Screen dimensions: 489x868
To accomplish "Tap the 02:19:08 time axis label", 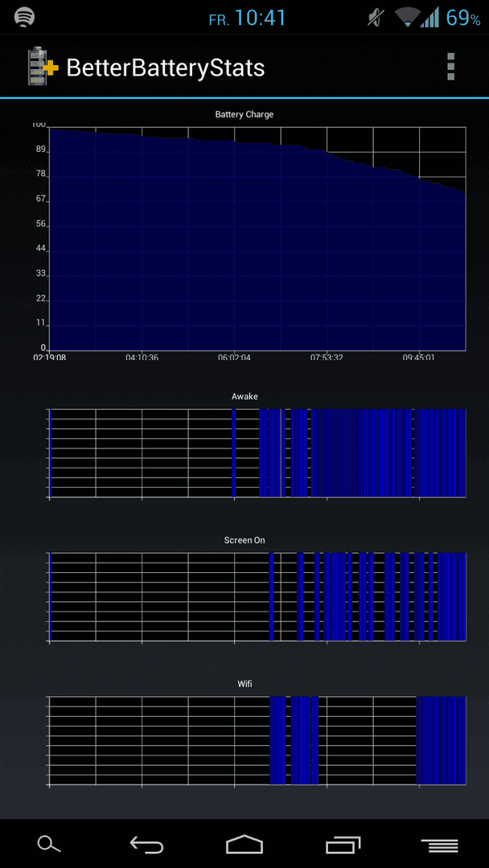I will click(49, 358).
